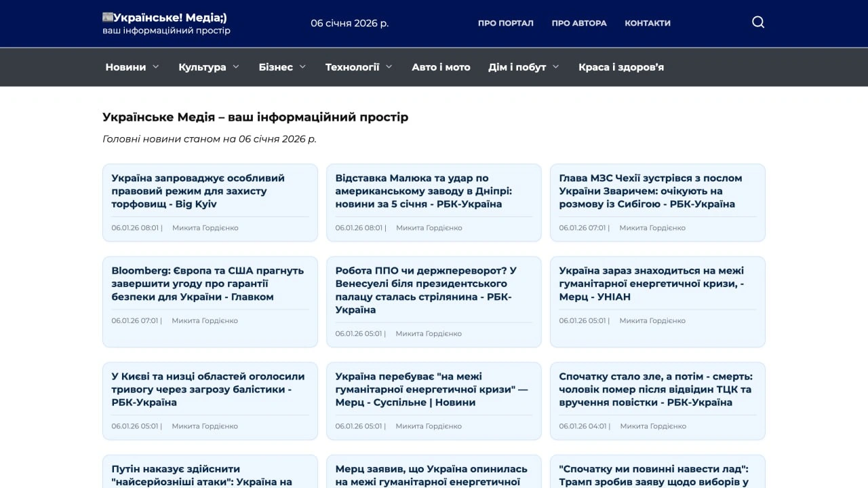
Task: Go to Авто і мото section
Action: pyautogui.click(x=441, y=67)
